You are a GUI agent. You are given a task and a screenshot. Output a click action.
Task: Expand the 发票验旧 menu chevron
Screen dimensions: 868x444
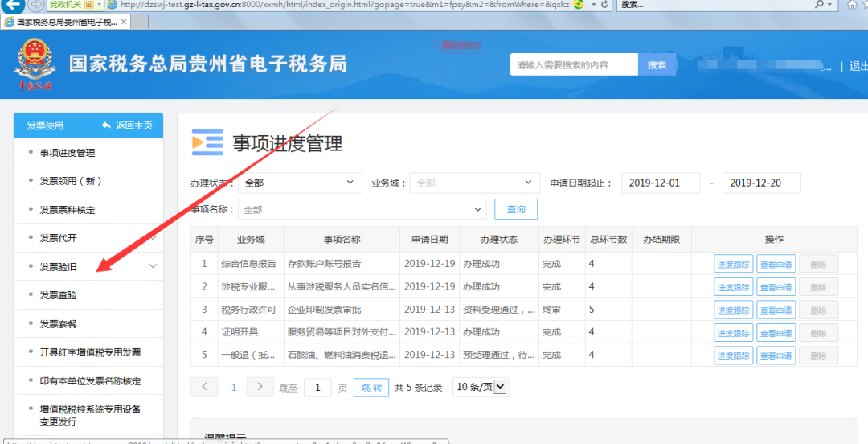[153, 266]
